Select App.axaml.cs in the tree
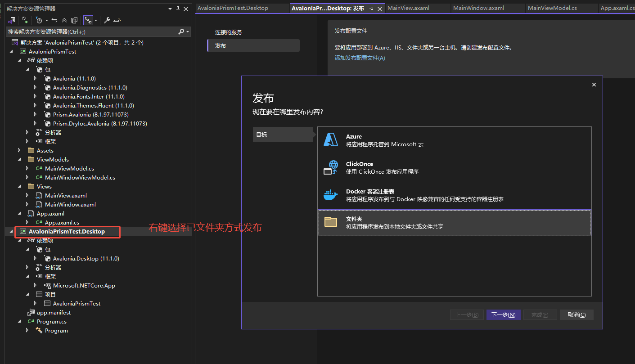Screen dimensions: 635x364 (x=62, y=222)
